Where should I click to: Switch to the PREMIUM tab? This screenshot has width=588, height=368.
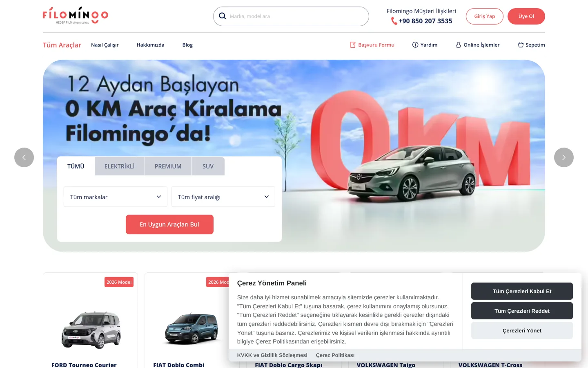[x=168, y=166]
